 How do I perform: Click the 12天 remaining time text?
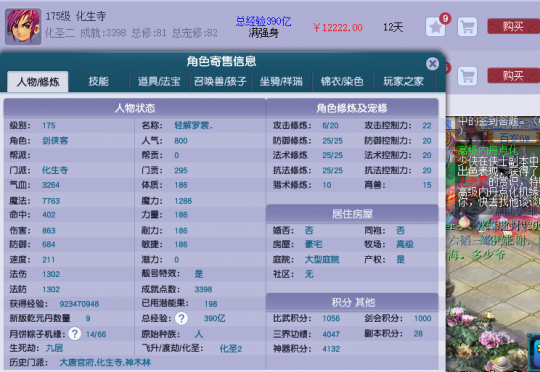(393, 27)
